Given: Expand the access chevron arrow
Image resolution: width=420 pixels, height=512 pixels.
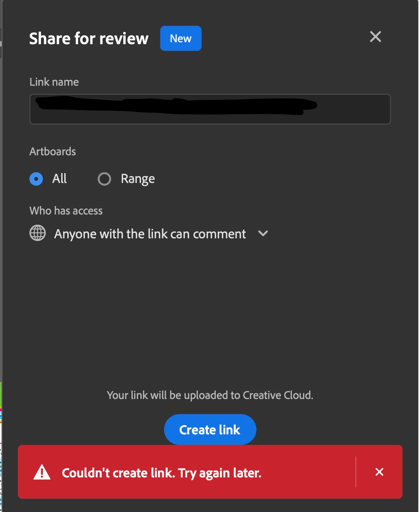Looking at the screenshot, I should [263, 233].
